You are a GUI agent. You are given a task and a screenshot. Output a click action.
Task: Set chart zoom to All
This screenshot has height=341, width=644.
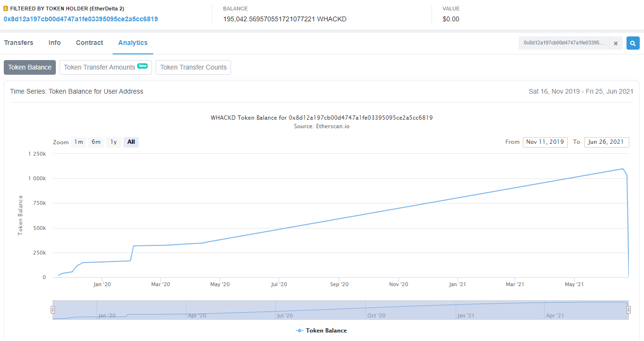click(x=131, y=142)
